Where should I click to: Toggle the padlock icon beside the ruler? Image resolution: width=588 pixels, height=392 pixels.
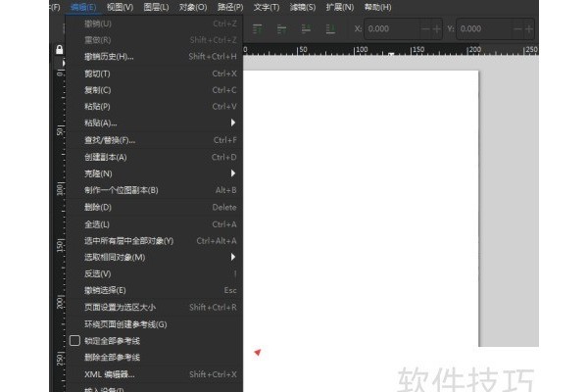pyautogui.click(x=59, y=50)
